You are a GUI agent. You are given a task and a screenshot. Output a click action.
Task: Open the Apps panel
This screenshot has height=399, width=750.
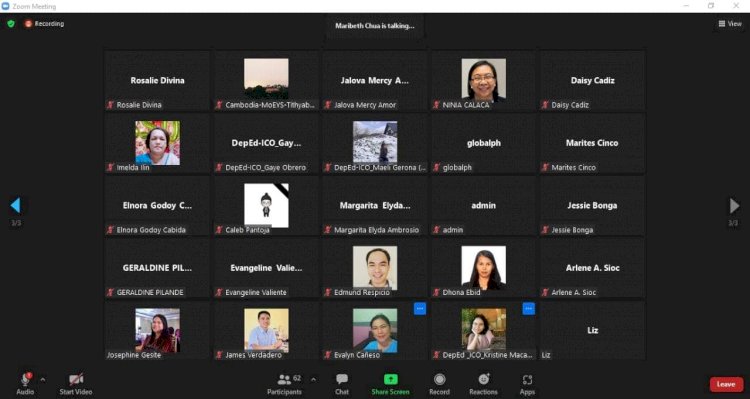527,384
